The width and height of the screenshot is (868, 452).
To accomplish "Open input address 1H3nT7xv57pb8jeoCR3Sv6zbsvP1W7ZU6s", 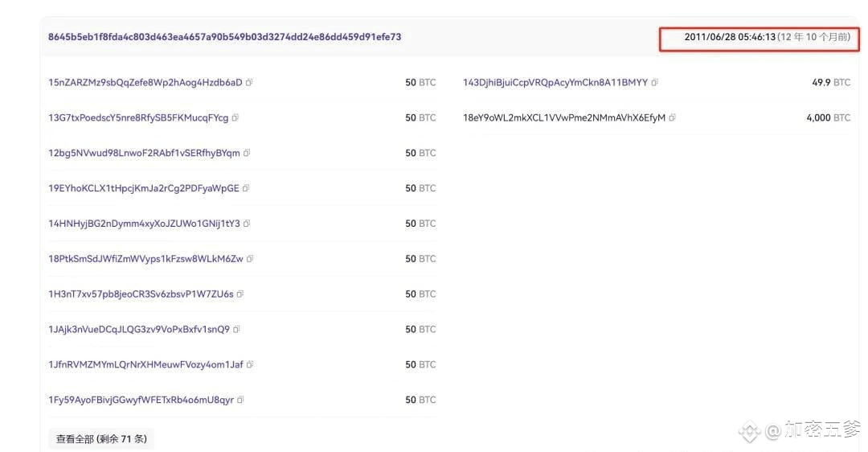I will [x=141, y=294].
